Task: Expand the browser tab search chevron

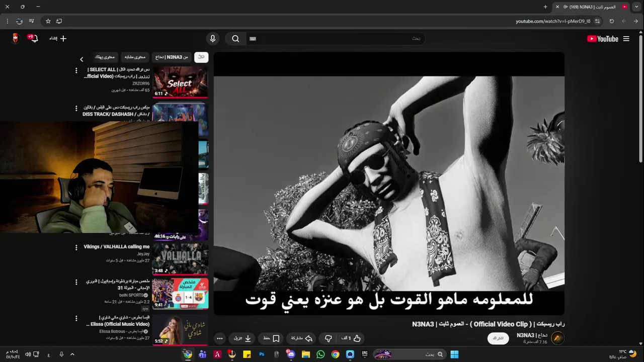Action: (x=636, y=7)
